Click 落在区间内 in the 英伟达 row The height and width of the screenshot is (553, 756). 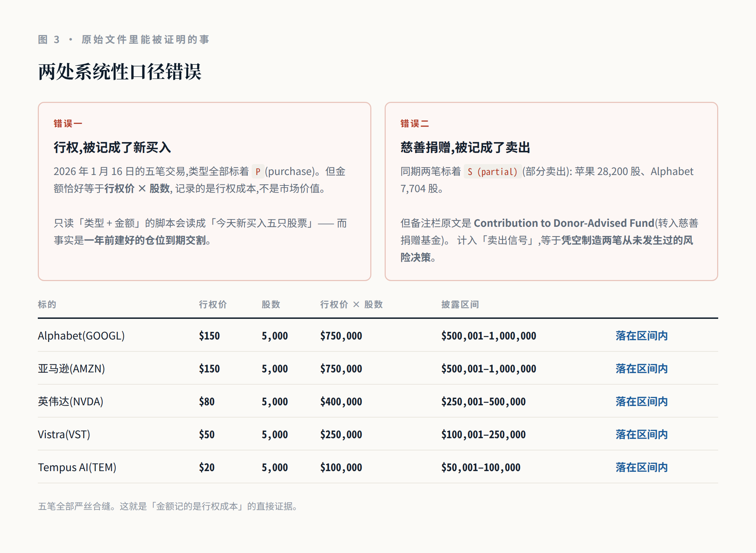pyautogui.click(x=642, y=401)
